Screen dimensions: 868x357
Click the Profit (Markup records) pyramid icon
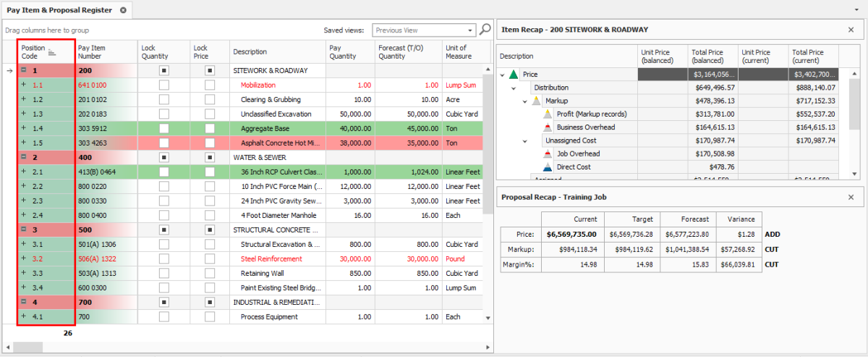(548, 114)
